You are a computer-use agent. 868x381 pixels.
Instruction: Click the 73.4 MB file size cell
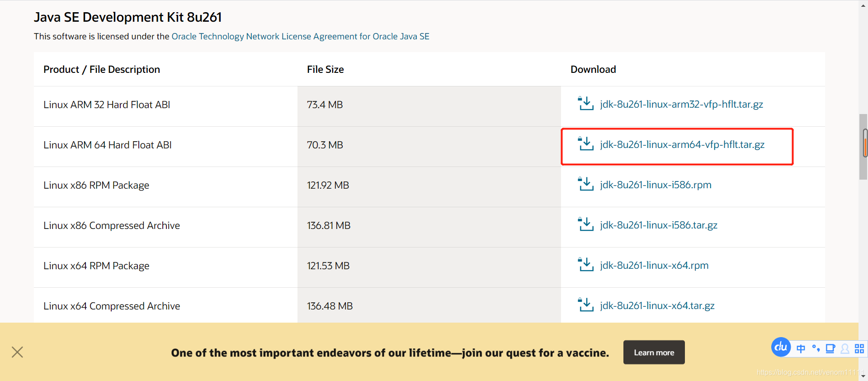[429, 106]
